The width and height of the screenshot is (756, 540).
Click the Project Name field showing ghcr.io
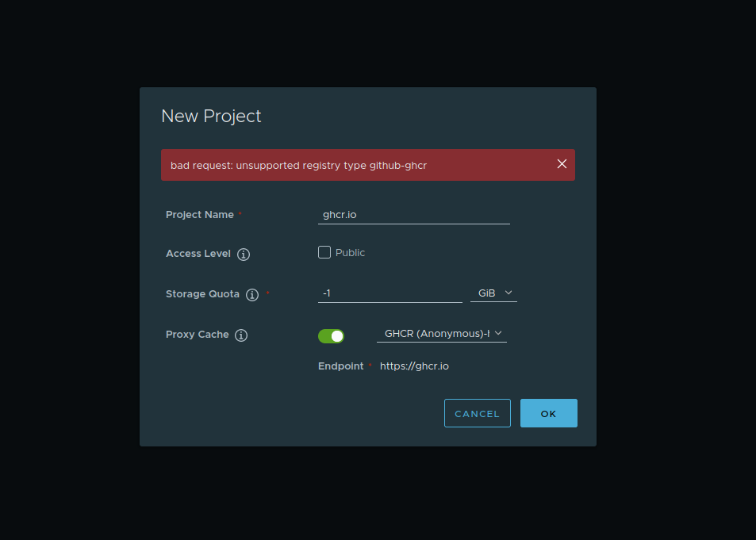pyautogui.click(x=413, y=214)
